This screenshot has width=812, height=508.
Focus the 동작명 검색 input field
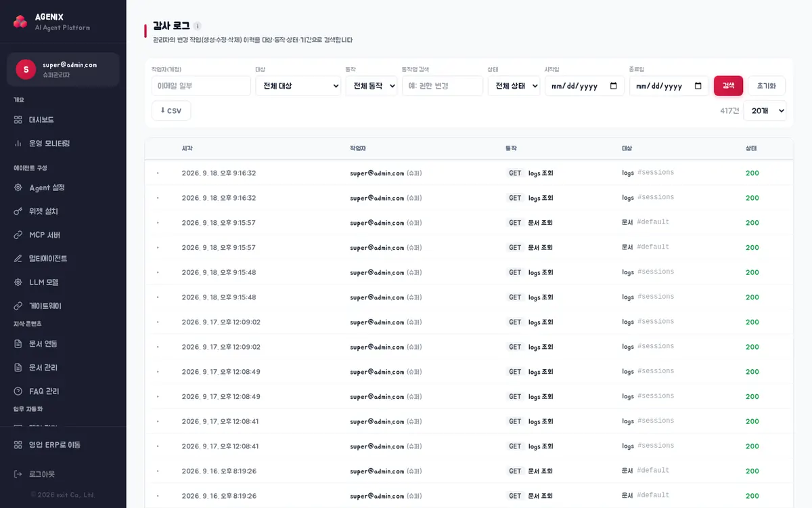(443, 86)
